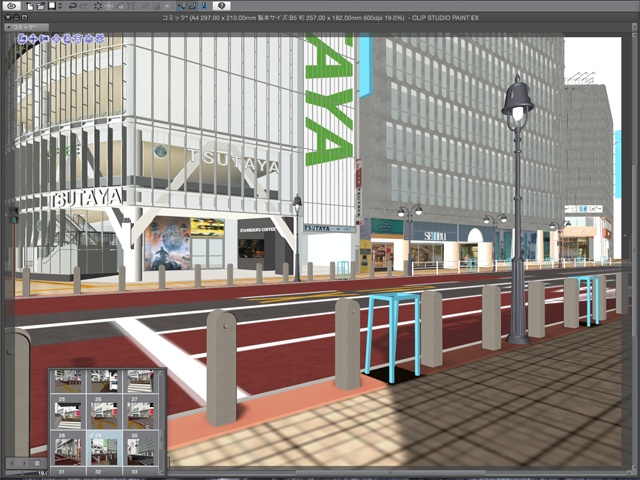Click the Scale/Rotate transform toolbar icon
640x480 pixels.
click(131, 6)
